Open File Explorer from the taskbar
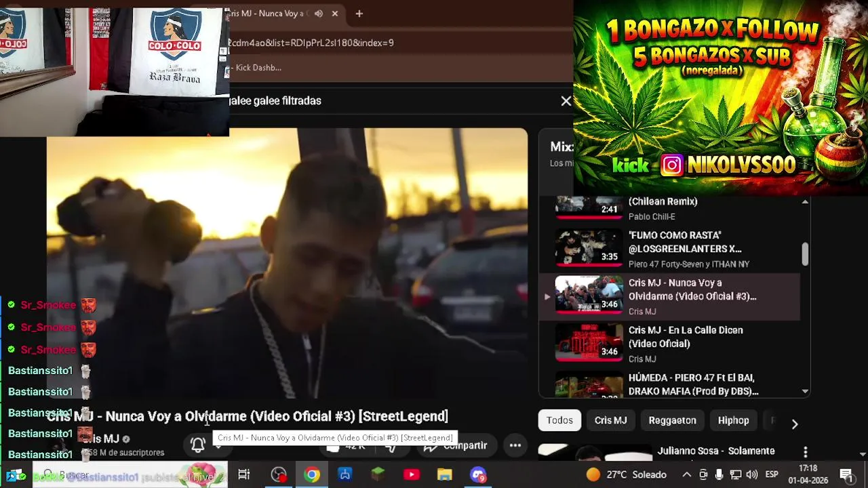The width and height of the screenshot is (868, 488). click(444, 474)
